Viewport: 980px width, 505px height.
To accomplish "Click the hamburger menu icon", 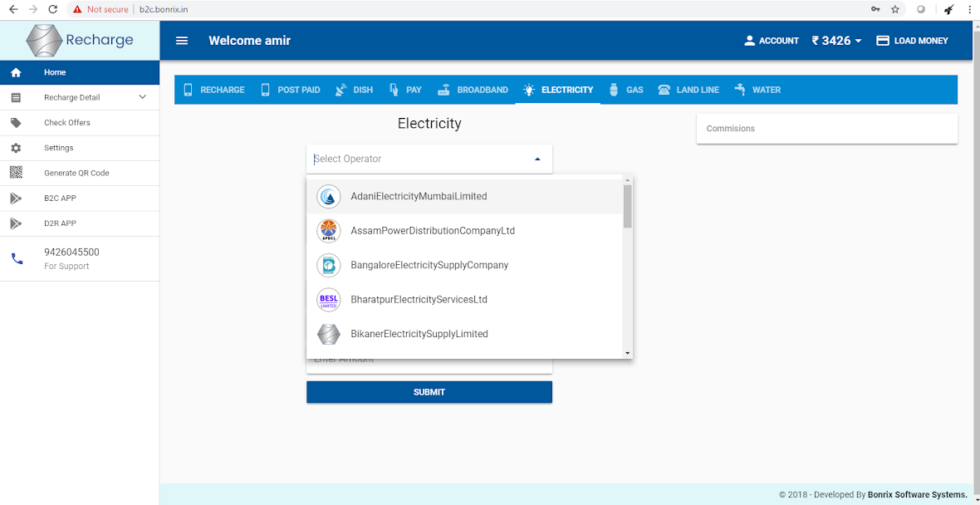I will tap(182, 41).
